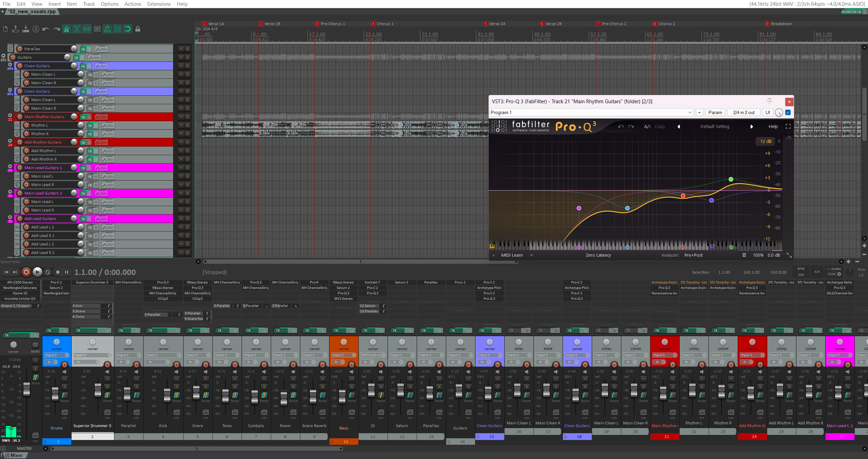
Task: Toggle item grouping link icon
Action: click(87, 29)
